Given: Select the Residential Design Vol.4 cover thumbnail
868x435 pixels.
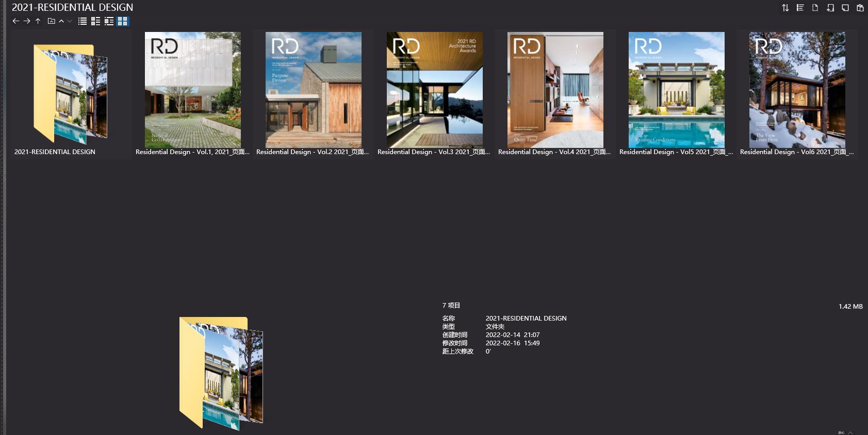Looking at the screenshot, I should 555,90.
